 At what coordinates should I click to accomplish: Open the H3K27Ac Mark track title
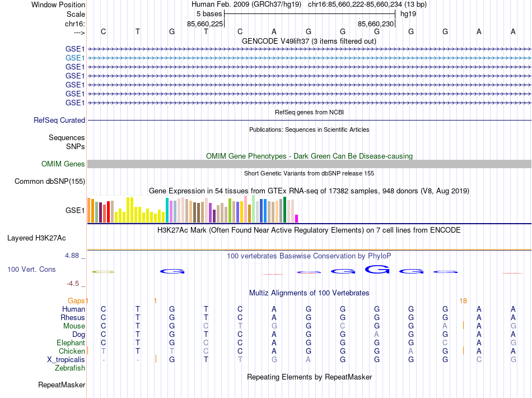(x=309, y=230)
